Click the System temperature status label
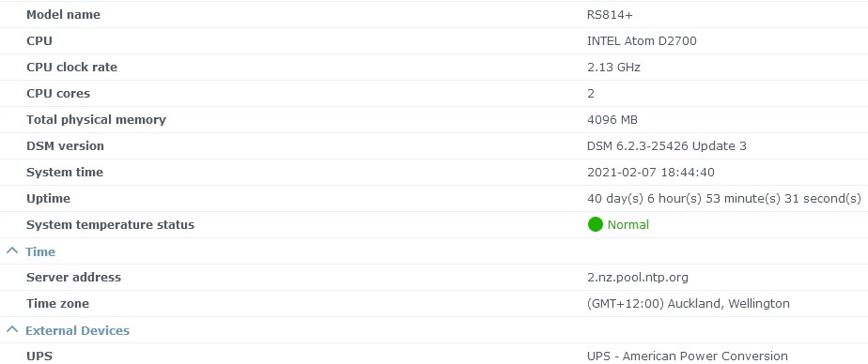Viewport: 868px width, 364px height. (110, 225)
